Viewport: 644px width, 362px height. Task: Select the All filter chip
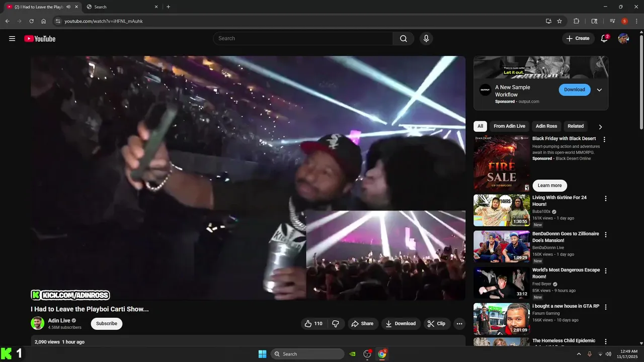point(480,126)
